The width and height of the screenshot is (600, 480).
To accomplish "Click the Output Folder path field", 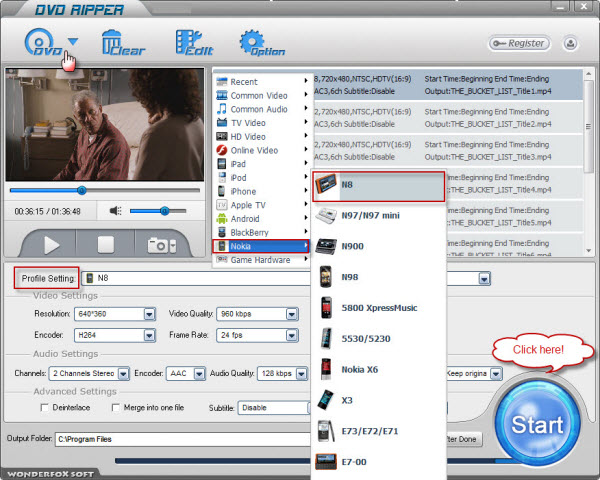I will point(183,439).
